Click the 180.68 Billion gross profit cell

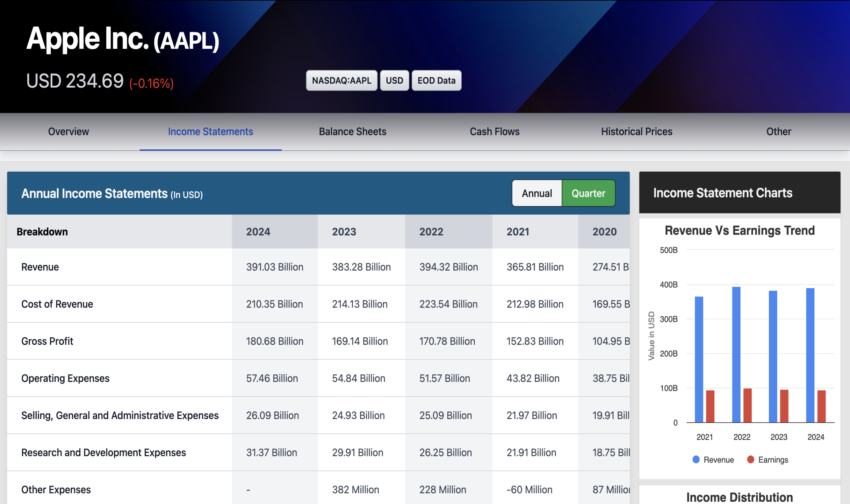pyautogui.click(x=275, y=341)
